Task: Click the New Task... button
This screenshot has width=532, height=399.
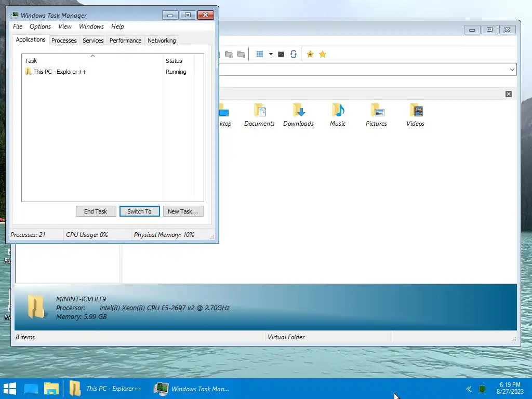Action: coord(183,211)
